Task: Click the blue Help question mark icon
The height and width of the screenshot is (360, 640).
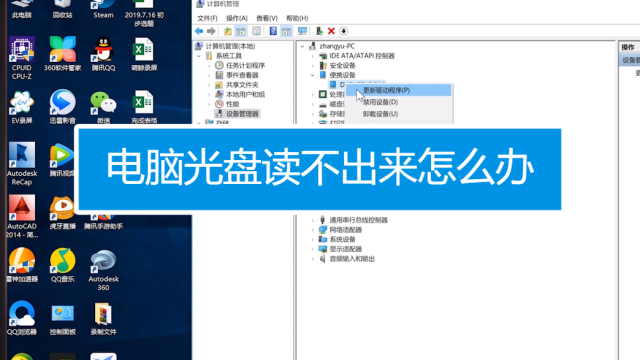Action: pyautogui.click(x=273, y=31)
